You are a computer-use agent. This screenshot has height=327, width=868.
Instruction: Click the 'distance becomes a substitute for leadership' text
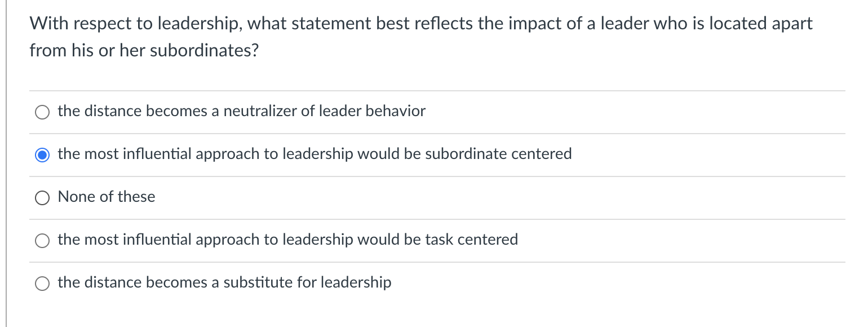pyautogui.click(x=224, y=282)
